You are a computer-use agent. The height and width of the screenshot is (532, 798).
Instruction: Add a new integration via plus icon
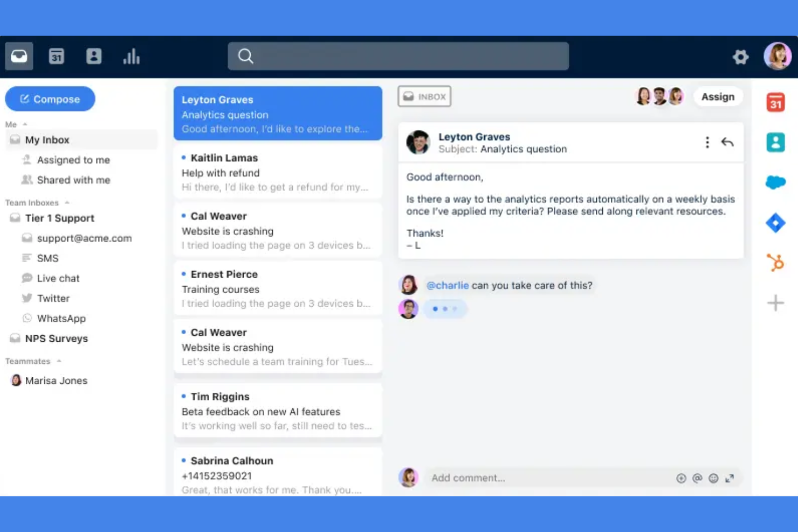pos(775,302)
